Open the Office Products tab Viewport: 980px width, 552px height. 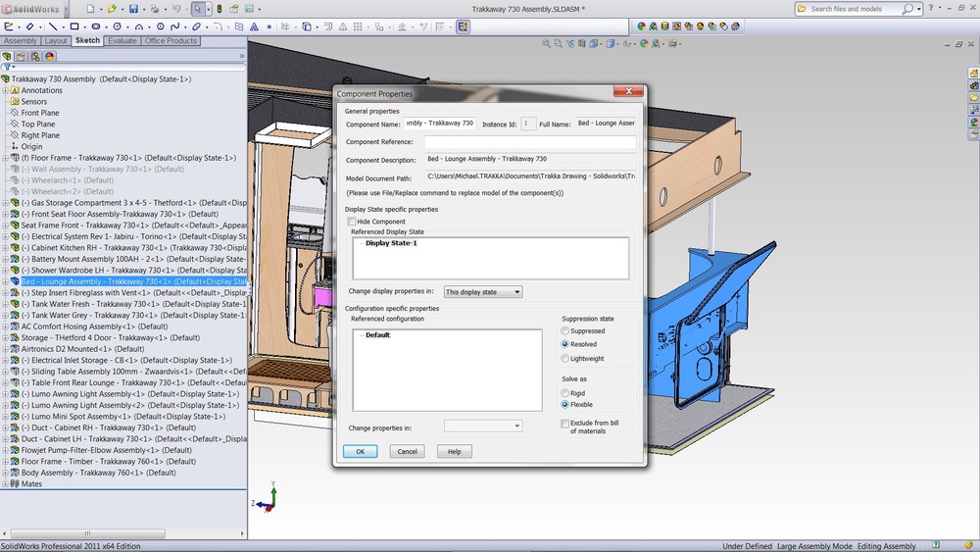coord(171,41)
